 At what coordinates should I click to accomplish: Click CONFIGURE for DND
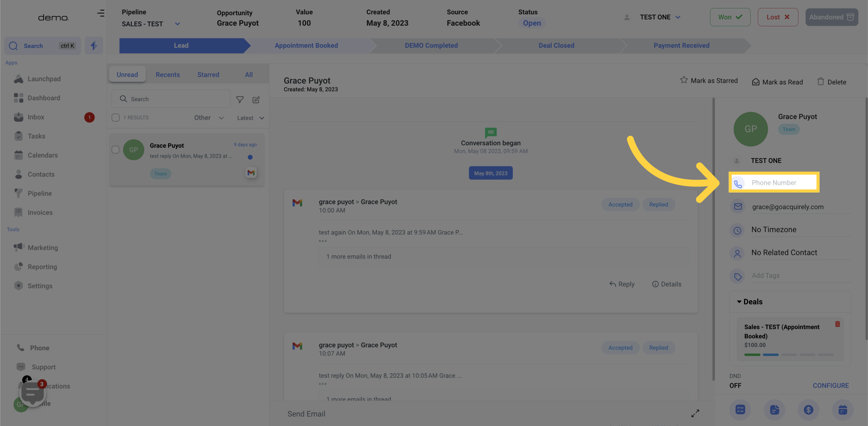(830, 386)
